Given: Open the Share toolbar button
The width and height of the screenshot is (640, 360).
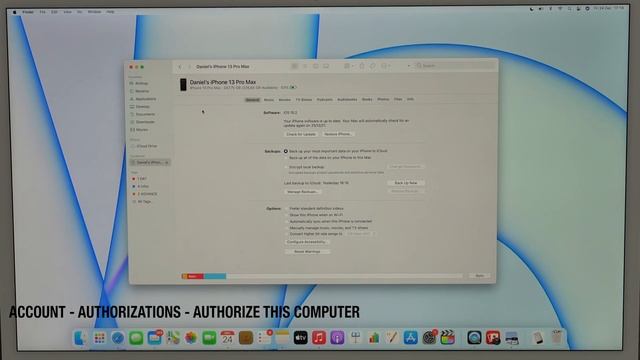Looking at the screenshot, I should coord(362,66).
